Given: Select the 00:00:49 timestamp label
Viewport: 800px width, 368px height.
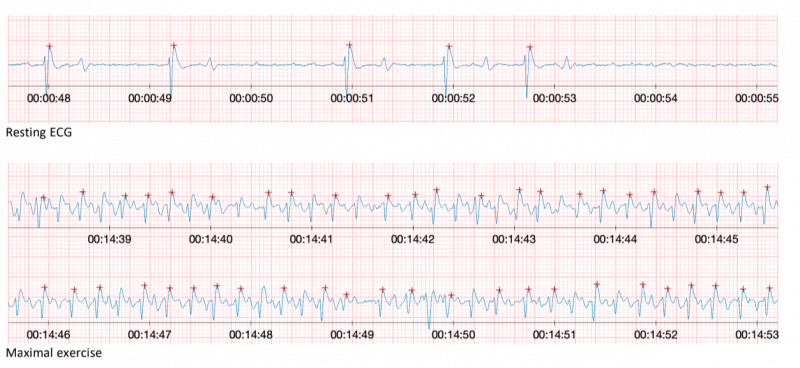Looking at the screenshot, I should pos(149,99).
